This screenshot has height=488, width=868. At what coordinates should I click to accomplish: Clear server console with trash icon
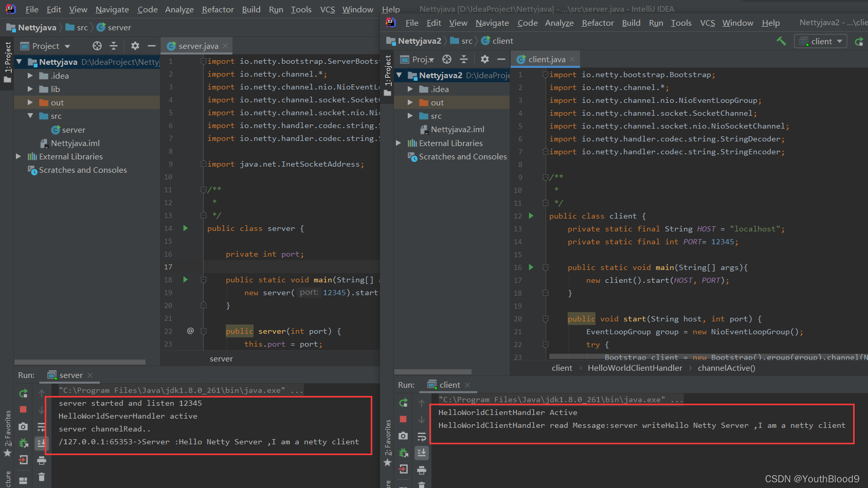click(42, 477)
